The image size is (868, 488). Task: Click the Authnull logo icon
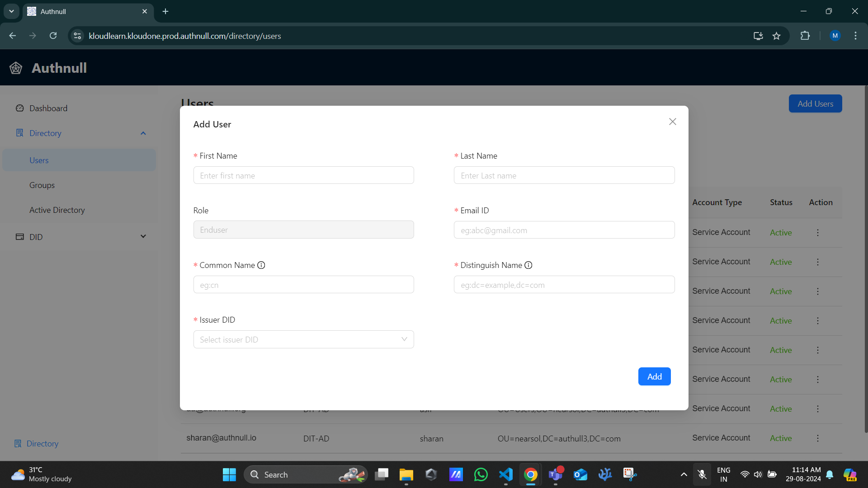[x=16, y=68]
